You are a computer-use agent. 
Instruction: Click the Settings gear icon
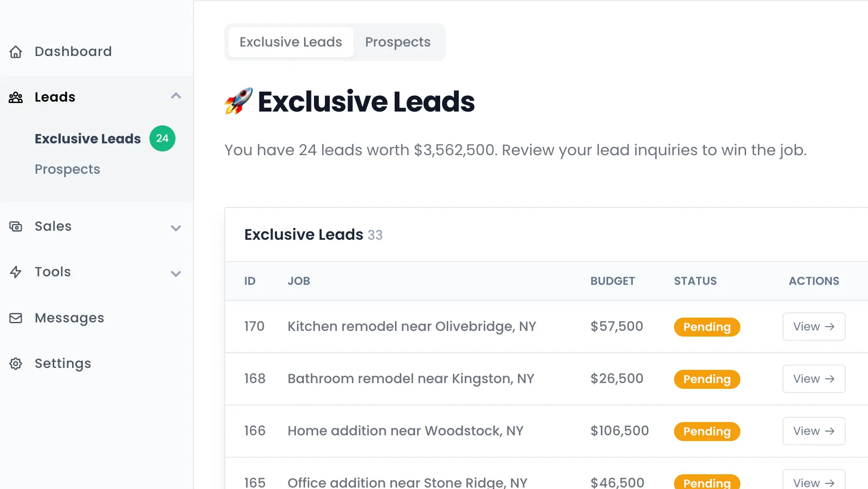(x=16, y=363)
